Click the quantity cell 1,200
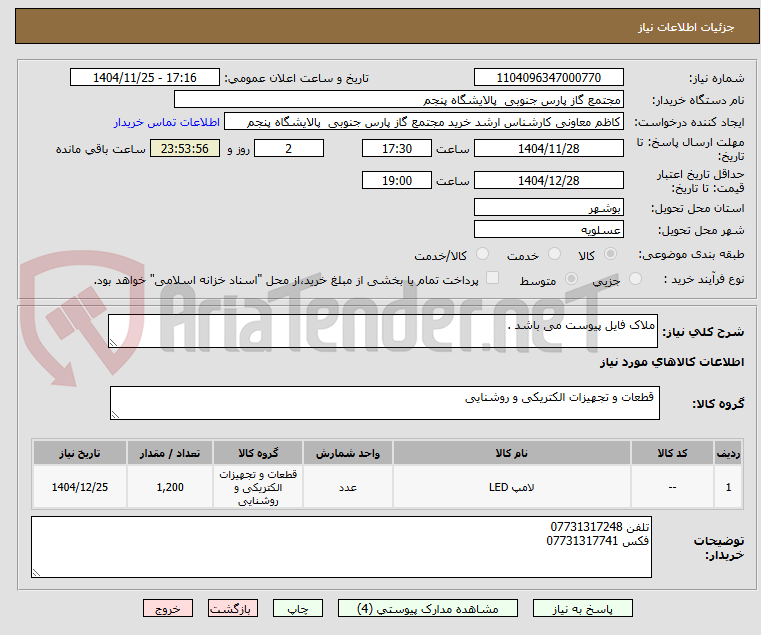 [x=170, y=487]
